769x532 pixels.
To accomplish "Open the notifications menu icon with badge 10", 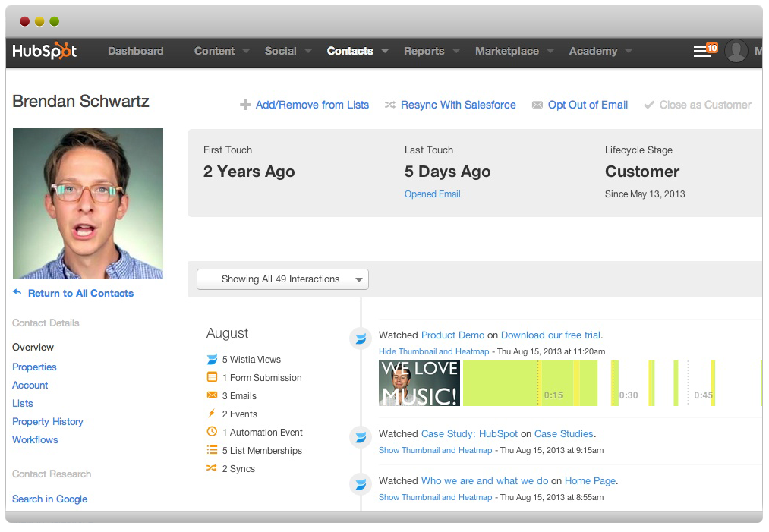I will point(704,50).
